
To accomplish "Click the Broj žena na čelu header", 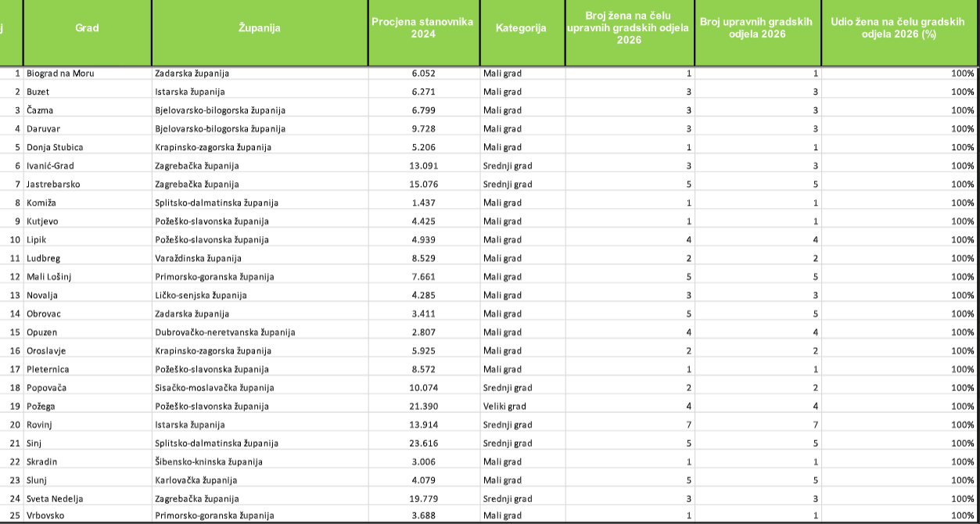I will tap(629, 28).
